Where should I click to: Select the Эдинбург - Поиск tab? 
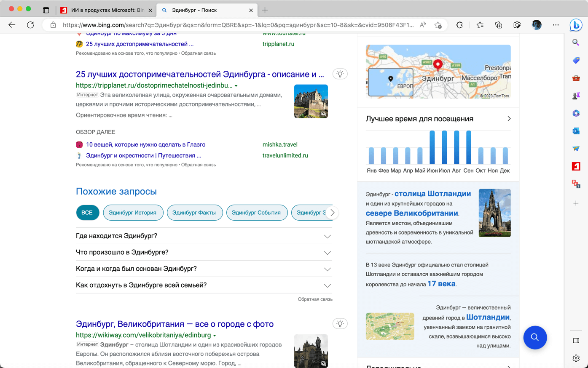pos(207,10)
